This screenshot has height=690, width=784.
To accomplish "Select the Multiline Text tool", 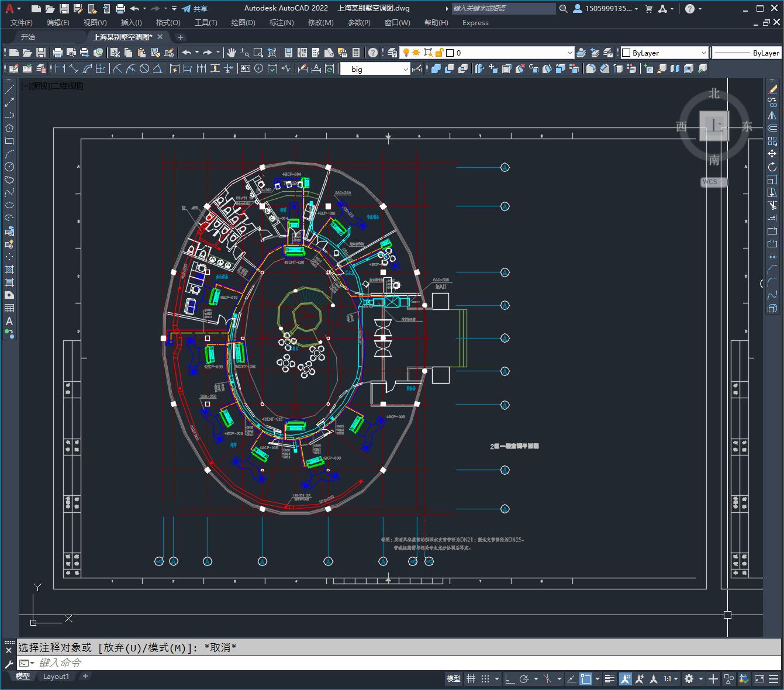I will 9,321.
